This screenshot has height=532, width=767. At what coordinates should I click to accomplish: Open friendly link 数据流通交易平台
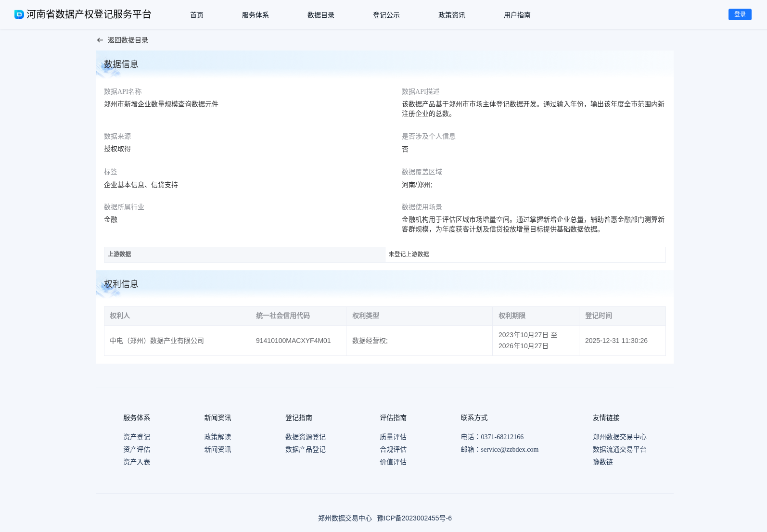(620, 449)
